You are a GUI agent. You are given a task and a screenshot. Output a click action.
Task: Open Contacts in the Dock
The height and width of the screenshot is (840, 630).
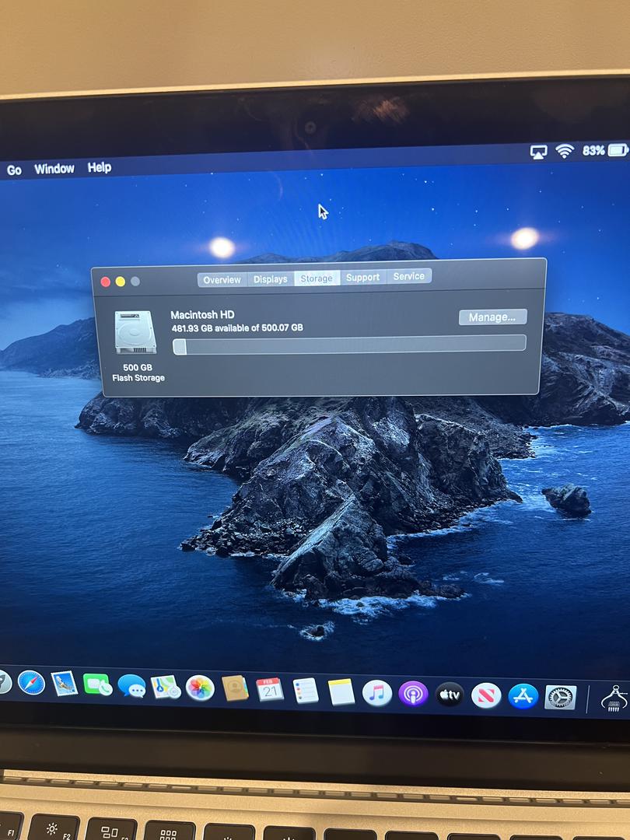click(x=235, y=689)
